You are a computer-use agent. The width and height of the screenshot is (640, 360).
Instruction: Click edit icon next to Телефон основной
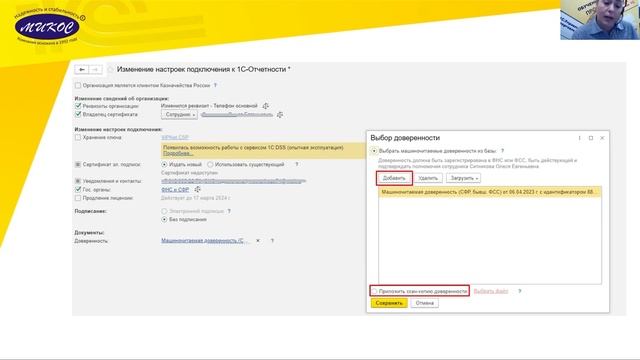[265, 106]
